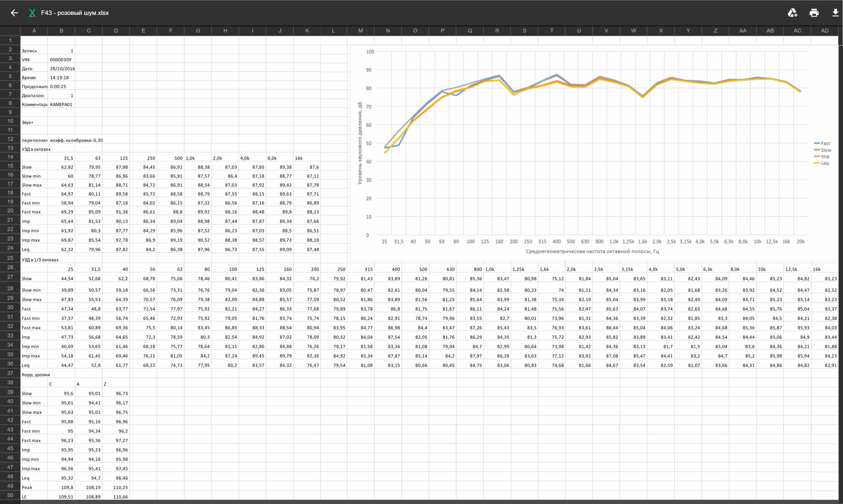Click the Fast legend blue swatch
Screen dimensions: 843x504
click(817, 144)
